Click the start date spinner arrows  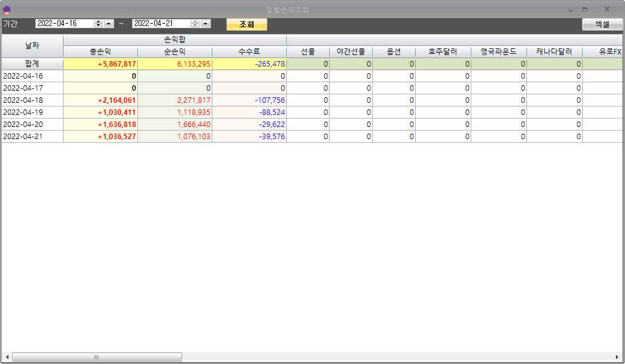coord(98,24)
